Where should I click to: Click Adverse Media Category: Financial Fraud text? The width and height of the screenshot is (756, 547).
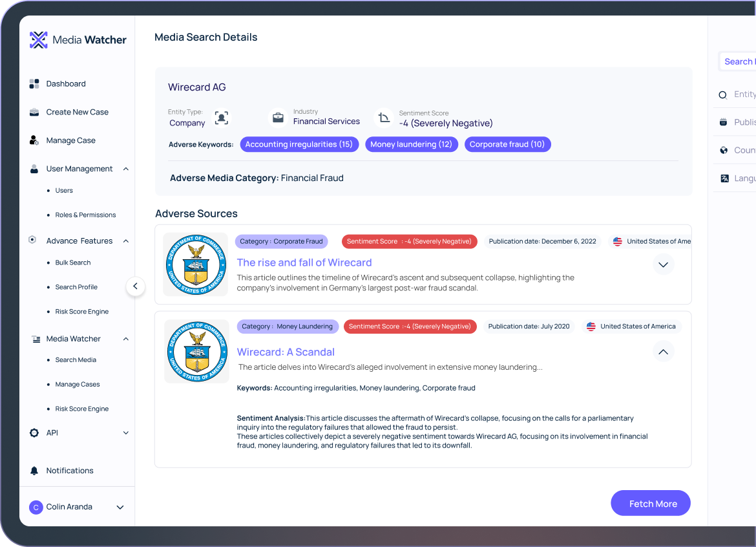coord(257,178)
